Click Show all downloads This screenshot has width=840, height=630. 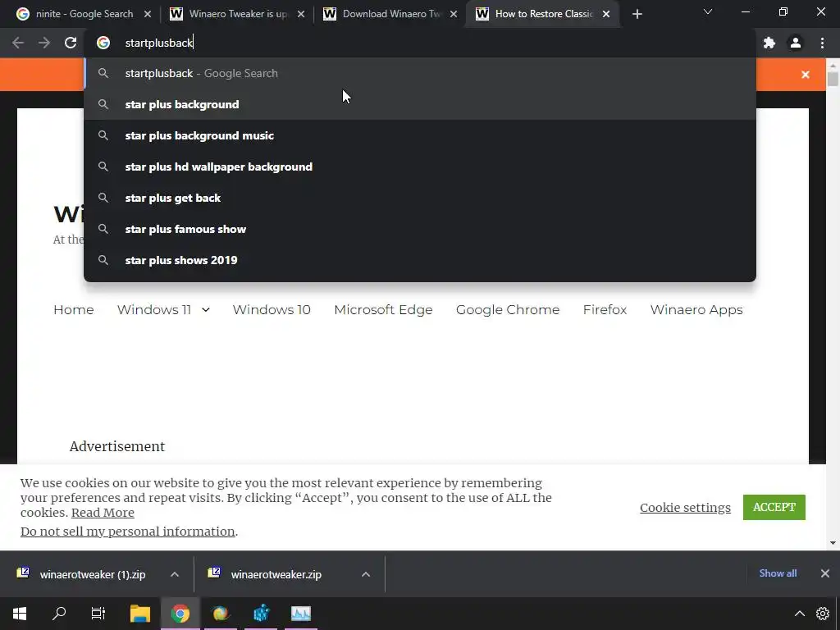point(778,573)
